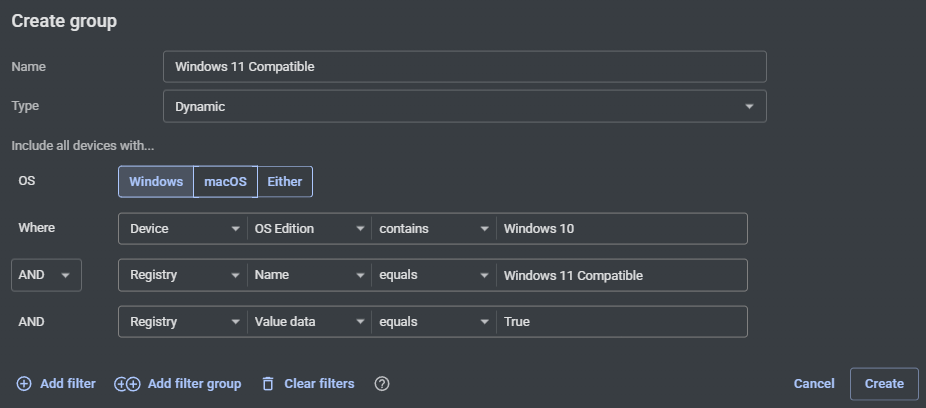The image size is (926, 408).
Task: Click the Clear filters link
Action: tap(319, 384)
